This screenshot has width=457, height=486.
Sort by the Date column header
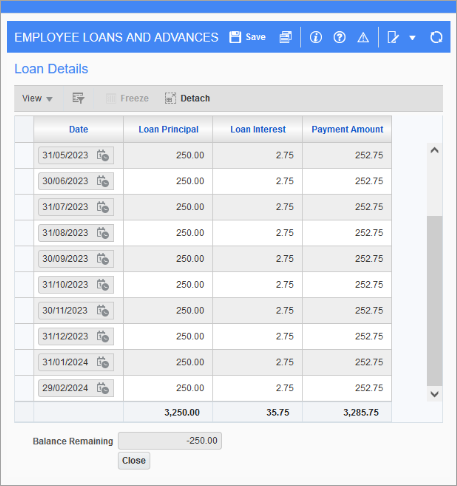coord(79,129)
